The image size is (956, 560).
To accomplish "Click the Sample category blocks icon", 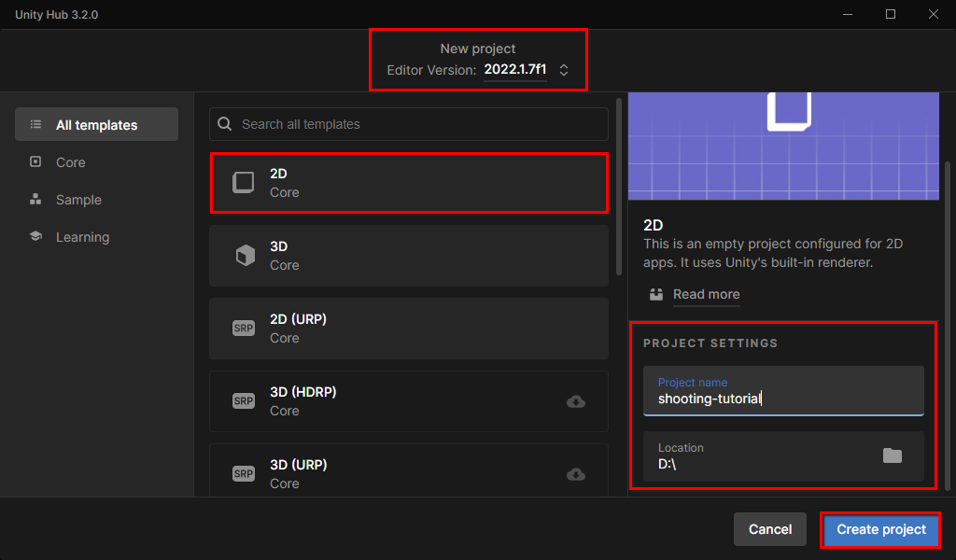I will click(x=36, y=199).
